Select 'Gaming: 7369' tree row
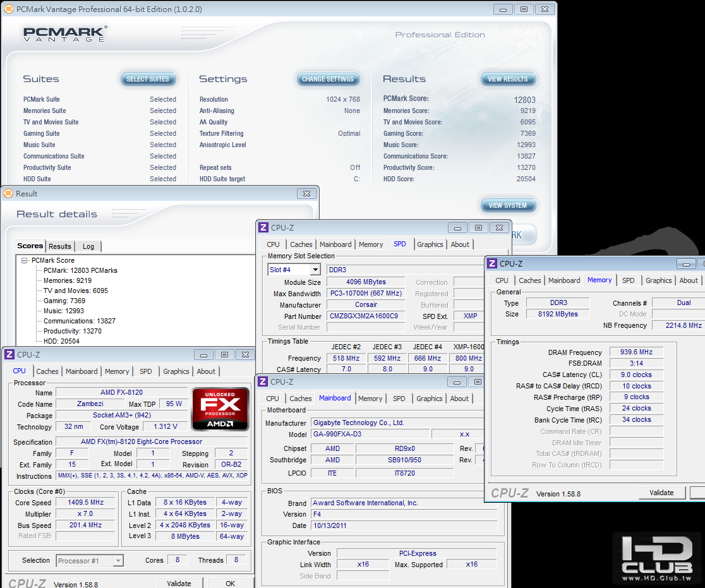 click(64, 301)
